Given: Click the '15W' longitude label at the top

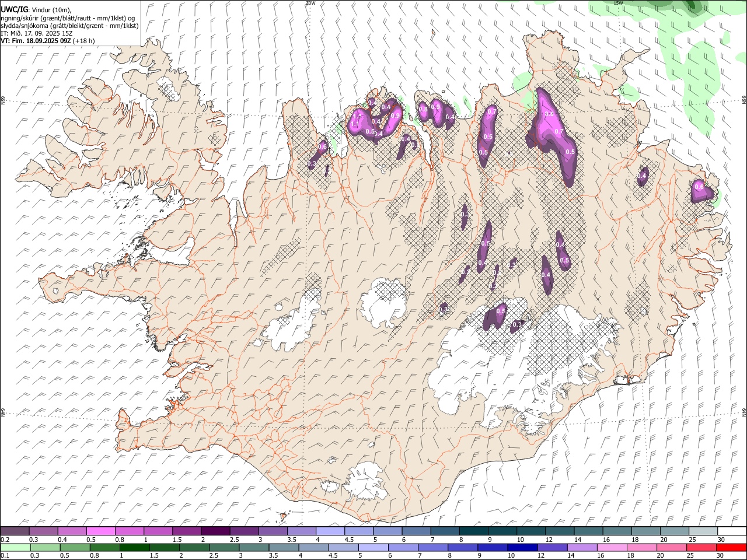Looking at the screenshot, I should (619, 3).
